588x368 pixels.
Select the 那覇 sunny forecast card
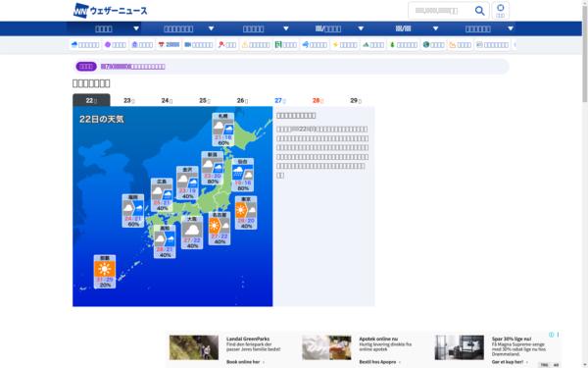coord(105,272)
